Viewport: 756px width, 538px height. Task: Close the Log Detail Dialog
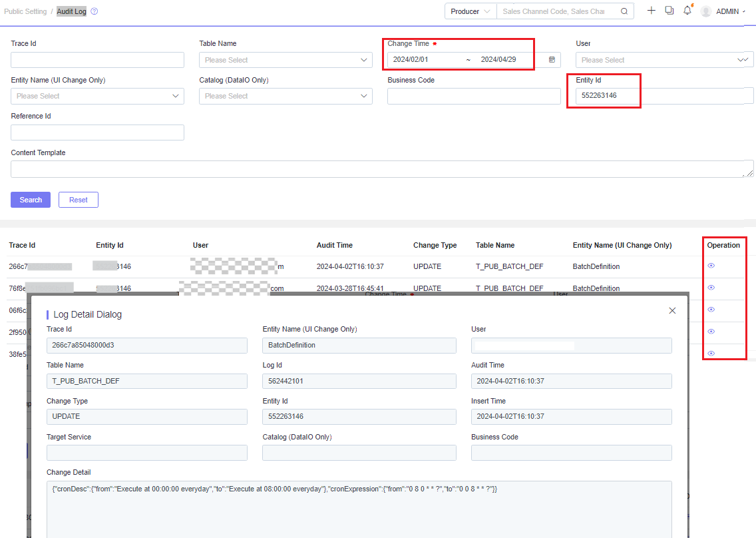click(x=672, y=310)
